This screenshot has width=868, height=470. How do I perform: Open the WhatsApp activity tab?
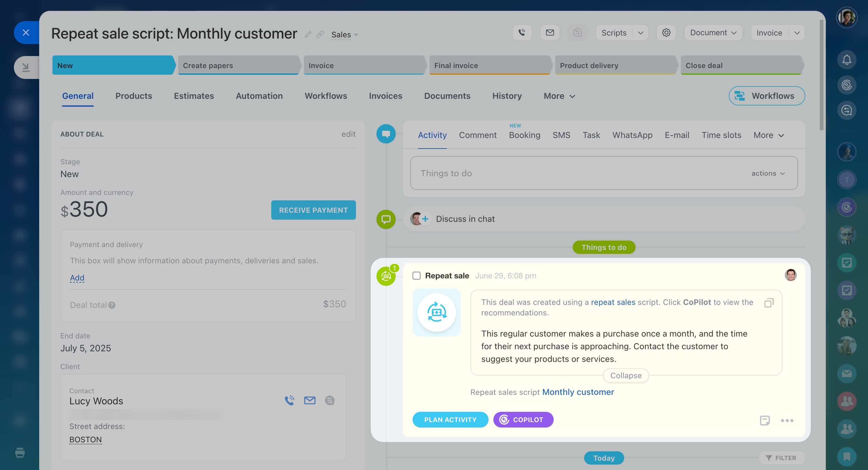click(x=632, y=135)
